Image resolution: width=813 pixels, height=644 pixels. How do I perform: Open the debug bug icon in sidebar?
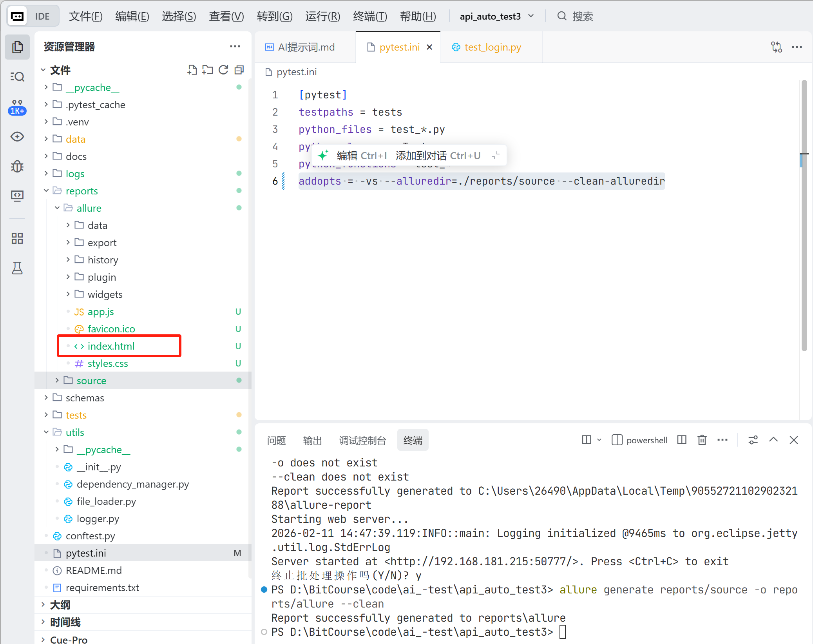click(17, 166)
